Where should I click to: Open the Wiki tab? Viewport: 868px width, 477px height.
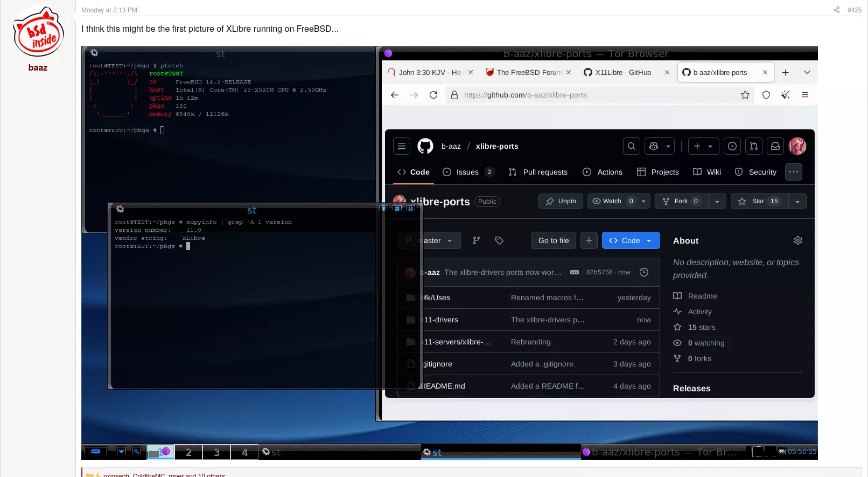[707, 172]
